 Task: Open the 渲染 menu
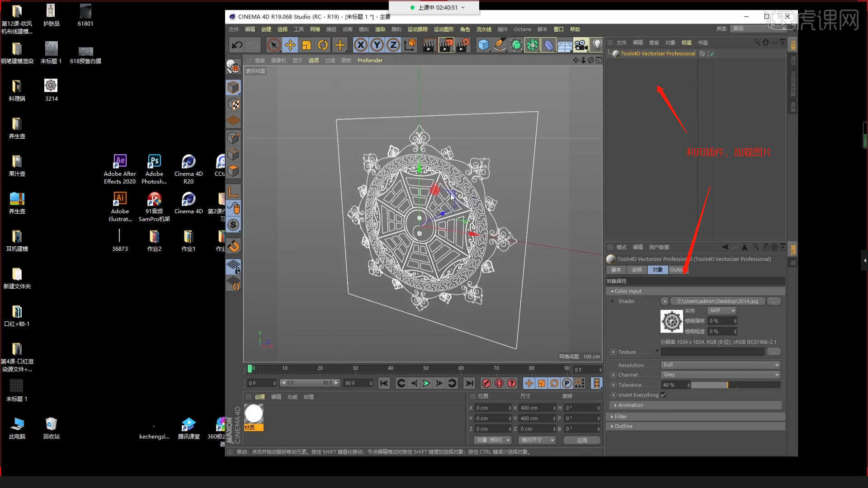380,29
